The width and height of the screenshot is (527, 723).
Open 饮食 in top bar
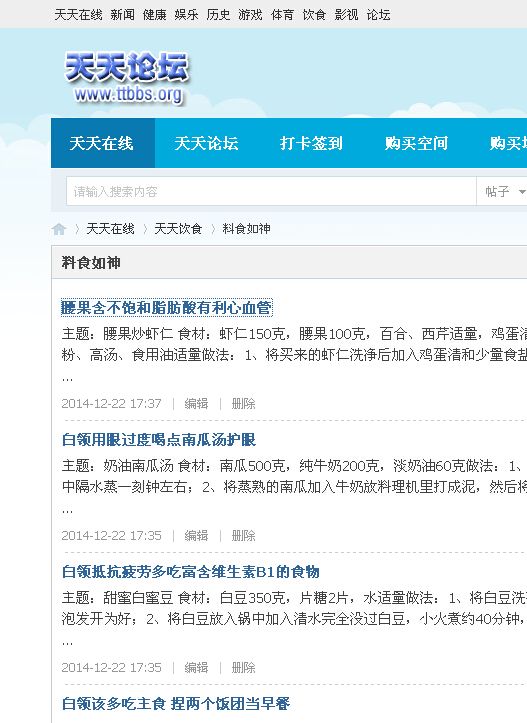[x=314, y=15]
